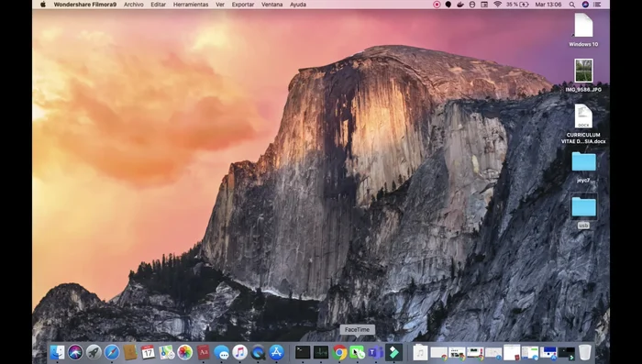Screen dimensions: 642x364
Task: Open Terminal from the Dock
Action: pyautogui.click(x=303, y=352)
